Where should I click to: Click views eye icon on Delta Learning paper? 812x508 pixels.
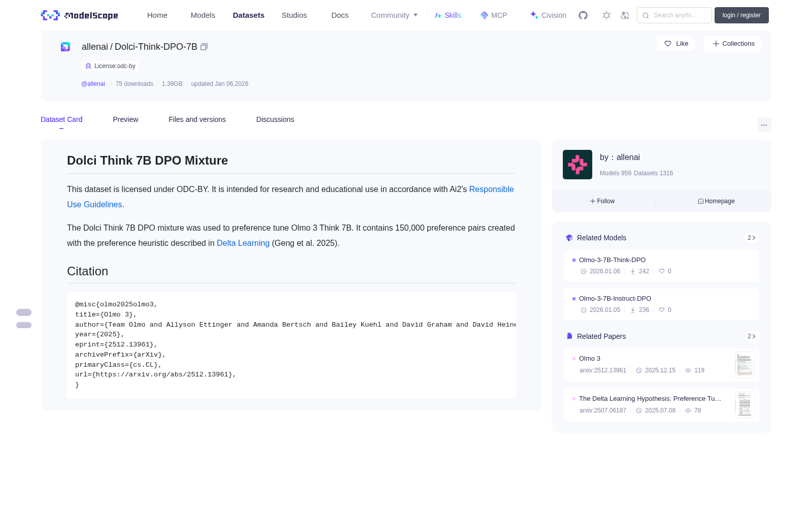pyautogui.click(x=688, y=410)
